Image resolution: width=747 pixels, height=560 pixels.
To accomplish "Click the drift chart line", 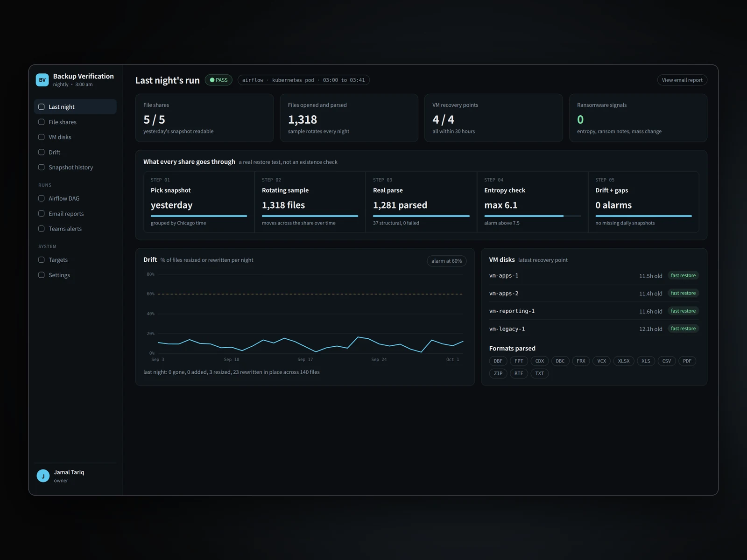I will click(x=310, y=344).
